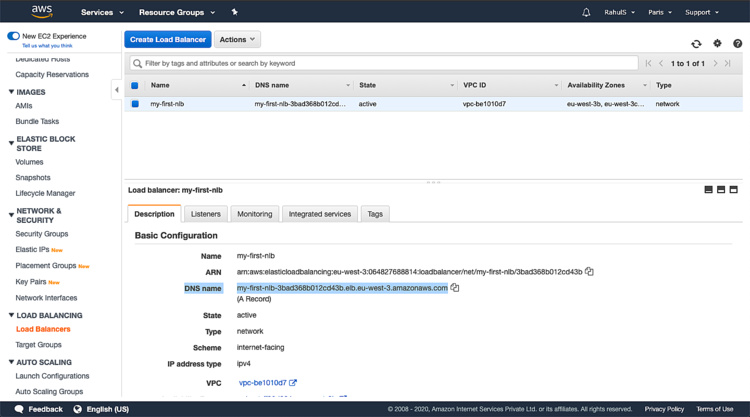Click the horizontal pane resize handle
The height and width of the screenshot is (417, 750).
click(x=433, y=182)
